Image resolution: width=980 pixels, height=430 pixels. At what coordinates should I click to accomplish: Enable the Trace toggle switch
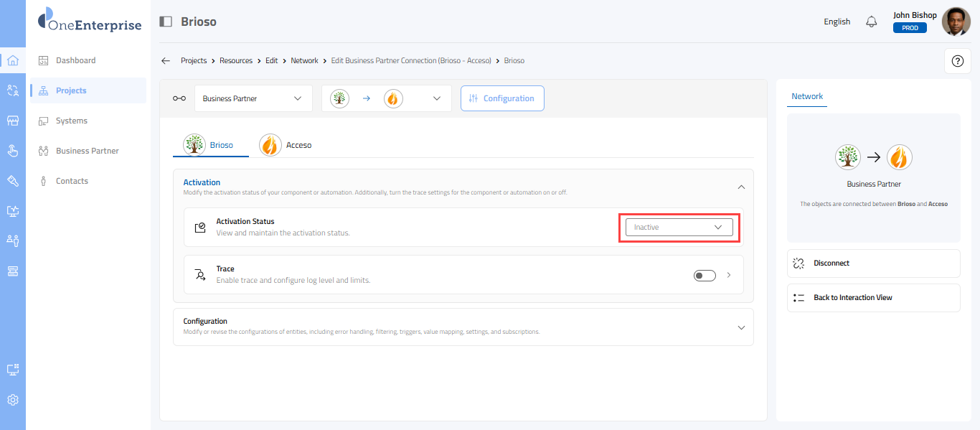(x=705, y=276)
